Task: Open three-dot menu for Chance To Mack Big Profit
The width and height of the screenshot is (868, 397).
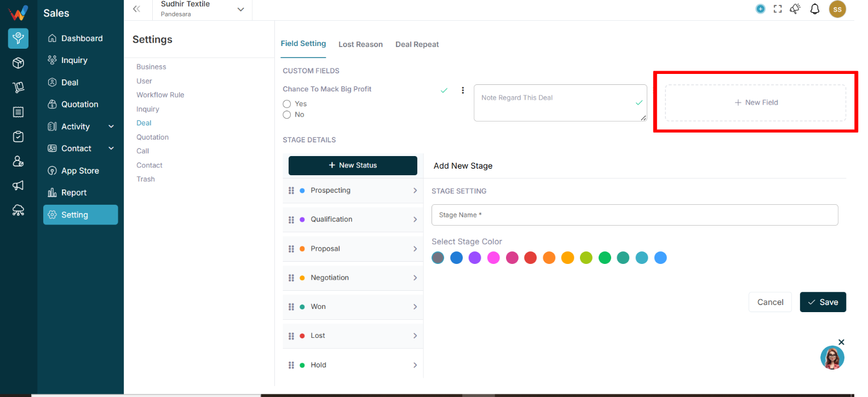Action: 463,90
